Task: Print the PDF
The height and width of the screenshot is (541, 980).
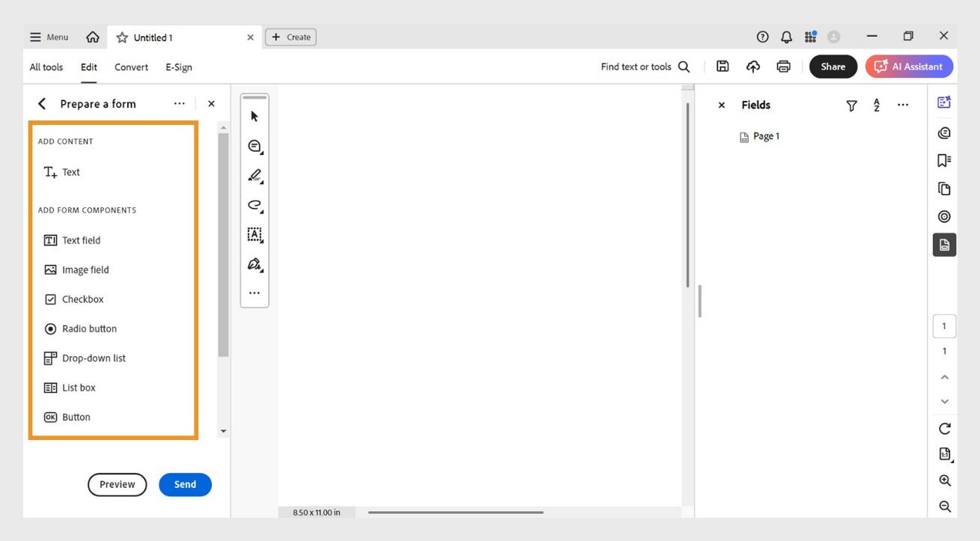Action: pyautogui.click(x=783, y=66)
